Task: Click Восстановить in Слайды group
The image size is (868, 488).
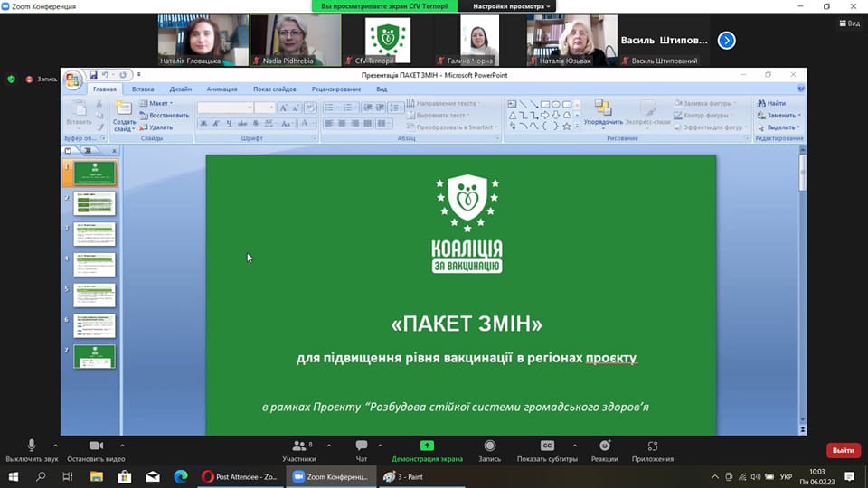Action: coord(165,115)
